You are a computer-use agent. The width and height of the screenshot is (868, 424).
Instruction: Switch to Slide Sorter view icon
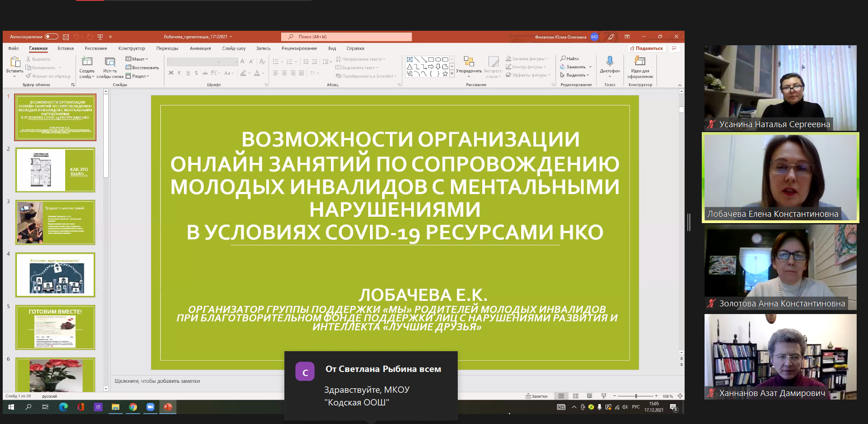[575, 396]
